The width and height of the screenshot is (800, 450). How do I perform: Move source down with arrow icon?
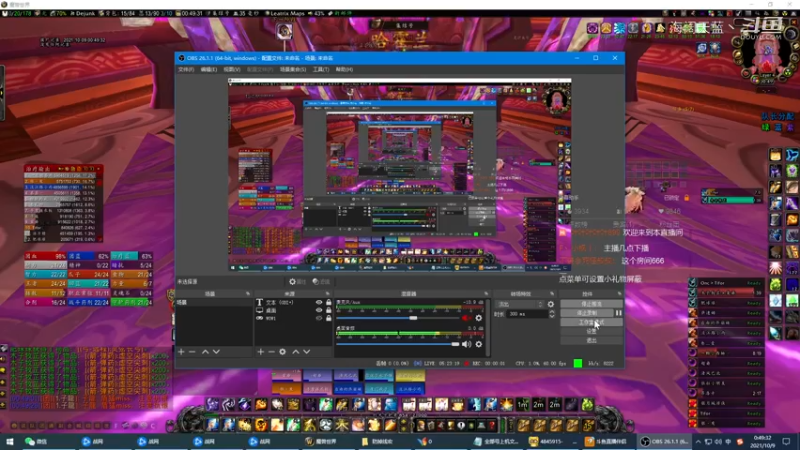click(x=307, y=352)
